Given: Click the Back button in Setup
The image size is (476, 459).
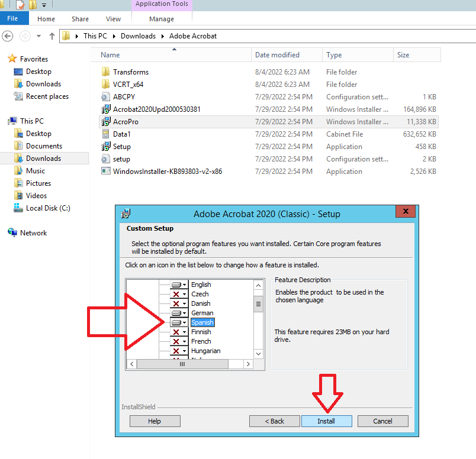Looking at the screenshot, I should 275,421.
